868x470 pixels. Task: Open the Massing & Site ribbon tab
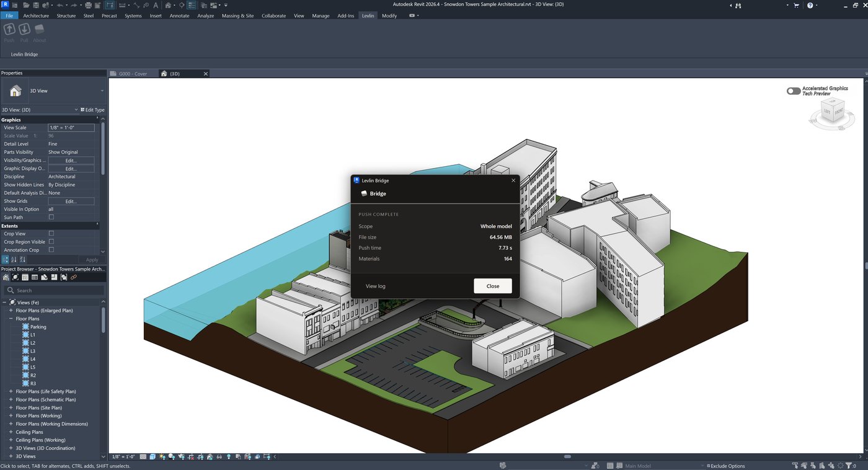point(237,16)
